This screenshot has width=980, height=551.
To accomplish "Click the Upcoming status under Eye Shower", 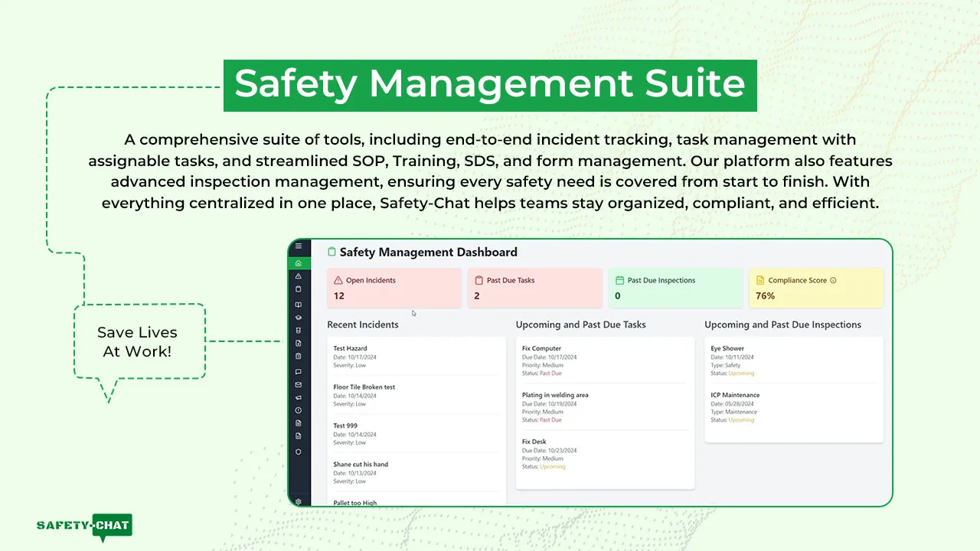I will coord(741,373).
